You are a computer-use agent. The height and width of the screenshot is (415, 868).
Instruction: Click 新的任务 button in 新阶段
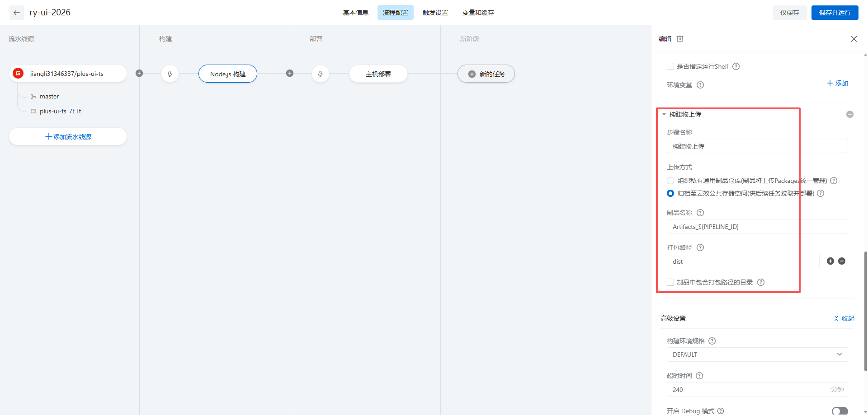click(486, 74)
